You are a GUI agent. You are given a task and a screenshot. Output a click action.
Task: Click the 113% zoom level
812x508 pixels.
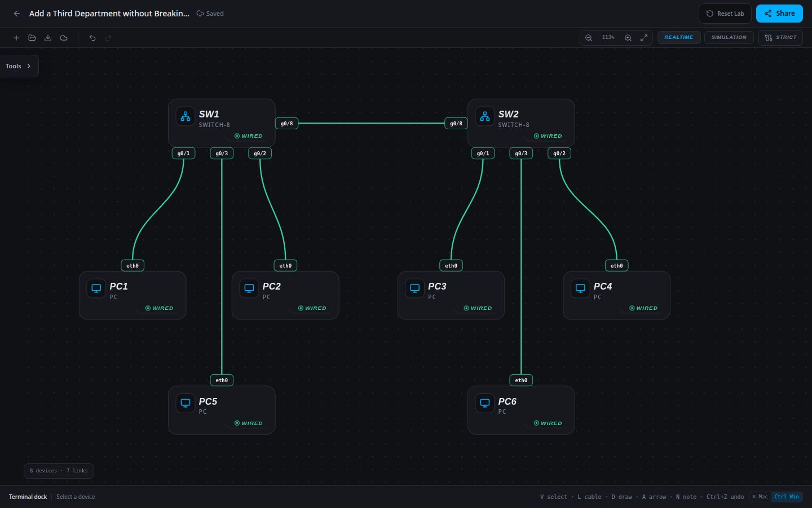pyautogui.click(x=608, y=37)
